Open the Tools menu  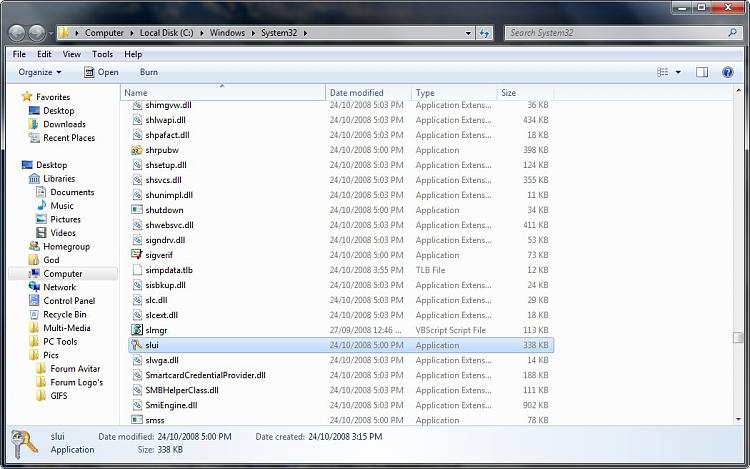(102, 54)
